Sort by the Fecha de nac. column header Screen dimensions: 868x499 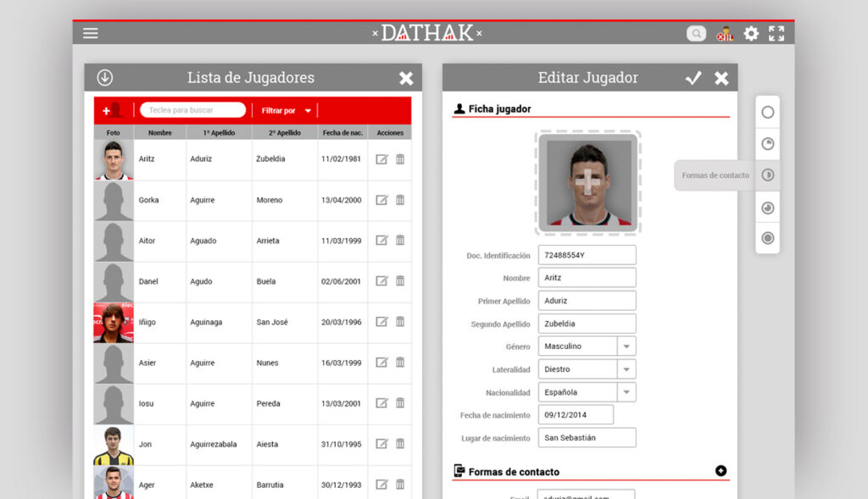click(x=342, y=133)
